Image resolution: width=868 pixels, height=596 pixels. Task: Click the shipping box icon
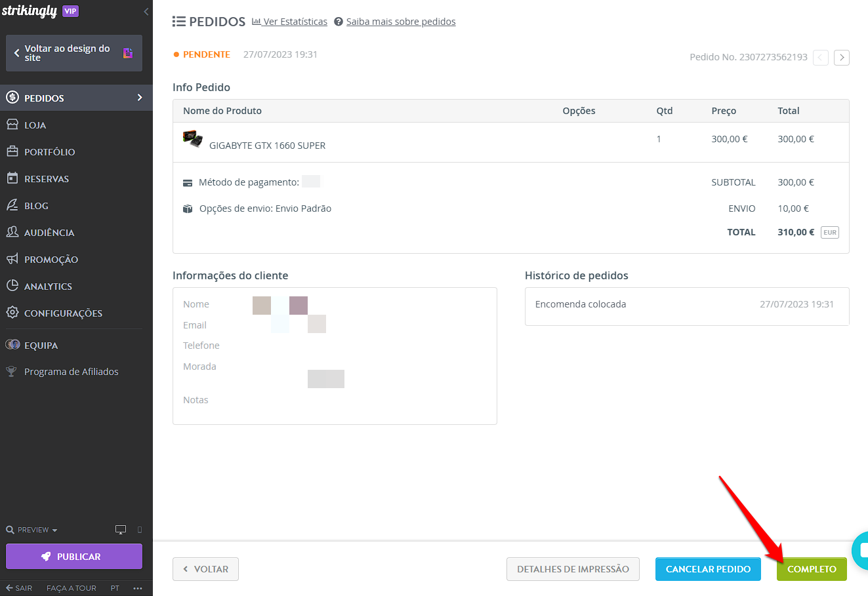coord(188,209)
